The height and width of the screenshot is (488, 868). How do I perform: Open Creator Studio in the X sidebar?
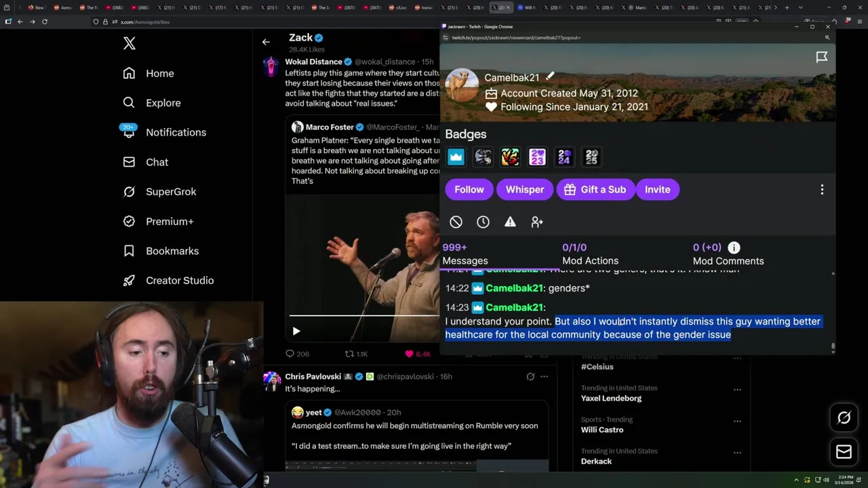168,281
